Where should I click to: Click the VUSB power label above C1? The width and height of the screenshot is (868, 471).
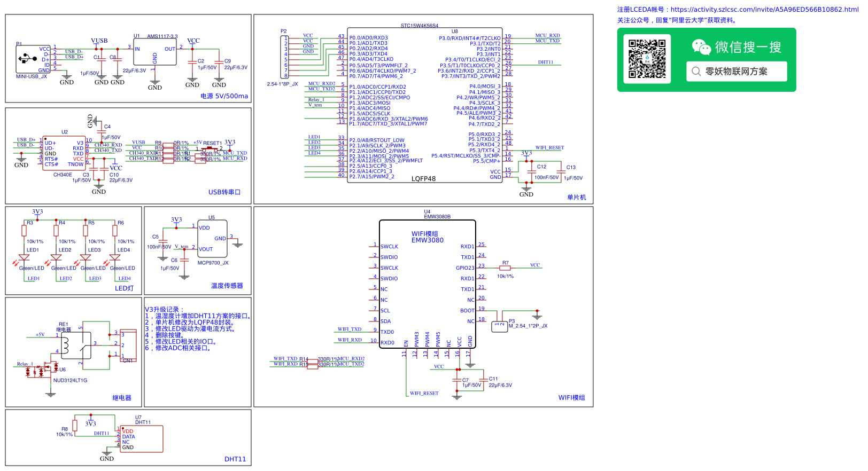[99, 41]
